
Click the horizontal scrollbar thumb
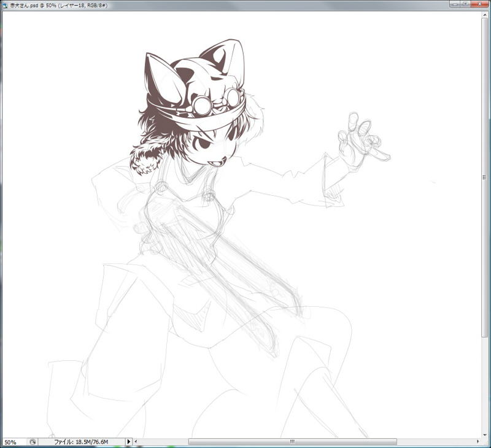(x=293, y=442)
